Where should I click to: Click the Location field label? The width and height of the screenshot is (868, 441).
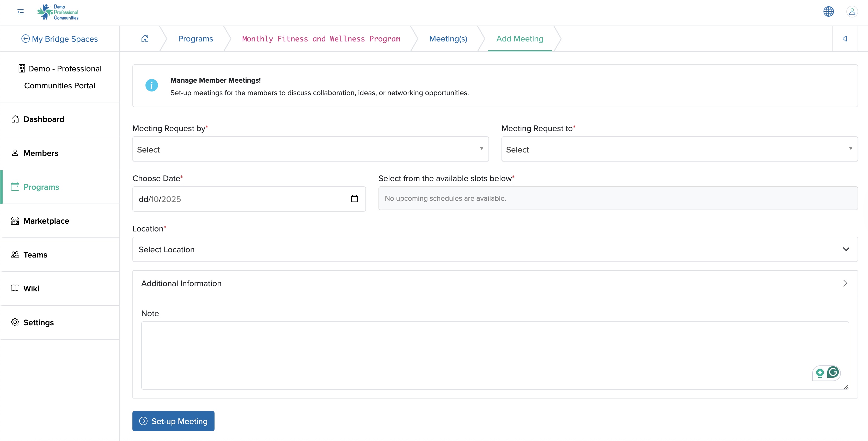click(x=149, y=229)
